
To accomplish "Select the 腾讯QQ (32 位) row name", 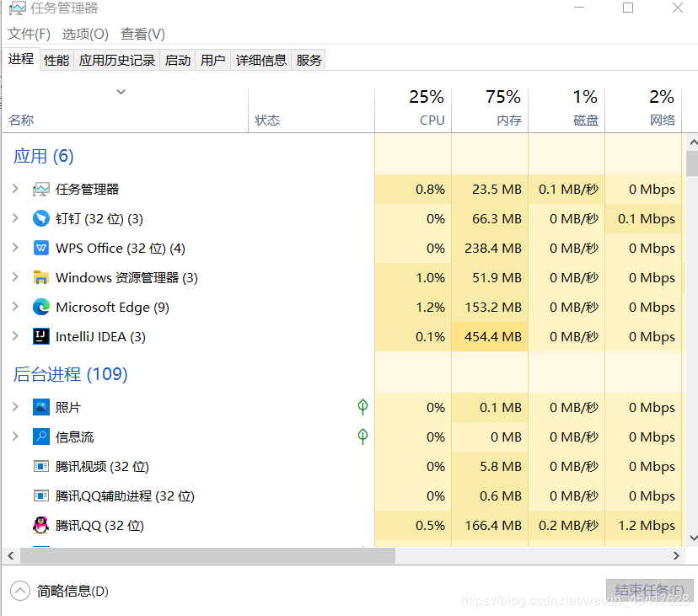I will [x=99, y=526].
